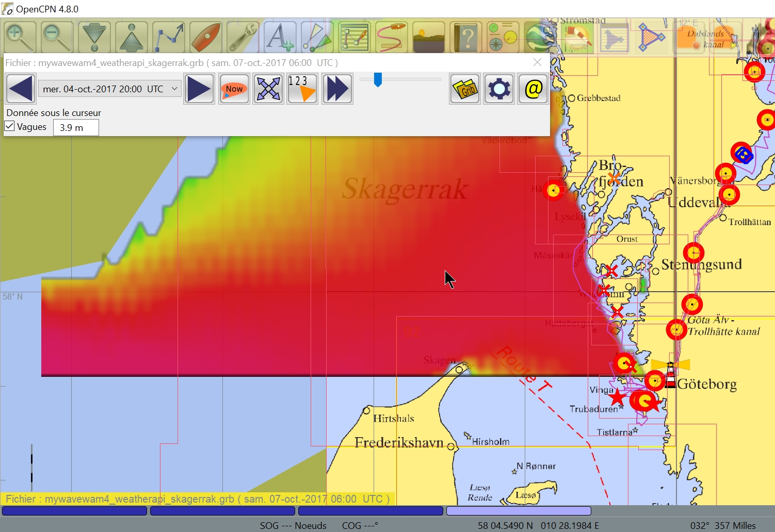This screenshot has height=532, width=775.
Task: Select the light-purple chart bar
Action: [x=519, y=511]
